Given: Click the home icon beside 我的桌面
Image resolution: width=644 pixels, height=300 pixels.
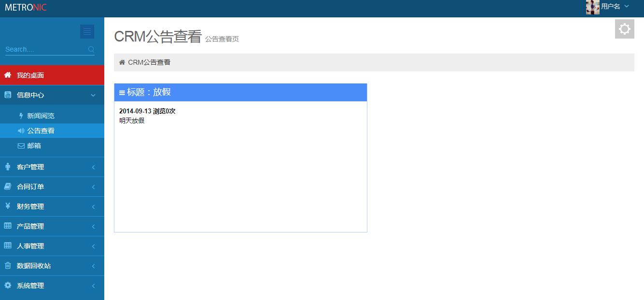Looking at the screenshot, I should tap(8, 75).
